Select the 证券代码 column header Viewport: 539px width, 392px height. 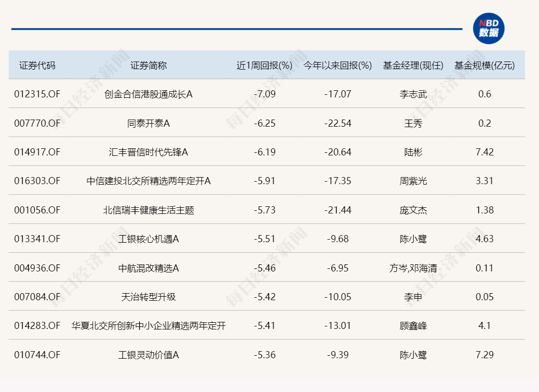coord(37,65)
